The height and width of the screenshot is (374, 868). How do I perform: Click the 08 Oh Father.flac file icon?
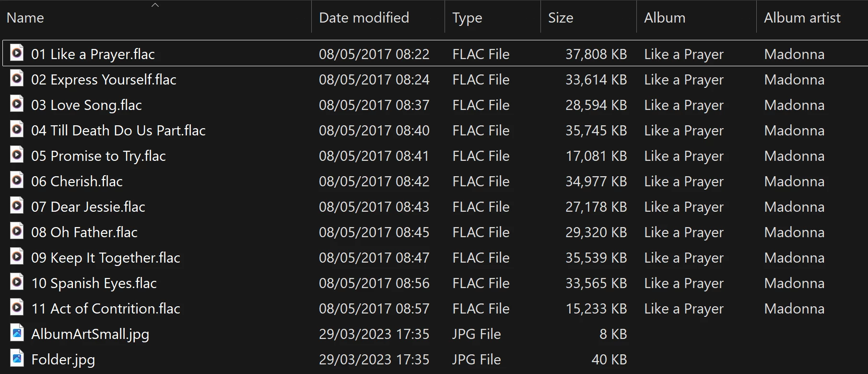[x=17, y=231]
